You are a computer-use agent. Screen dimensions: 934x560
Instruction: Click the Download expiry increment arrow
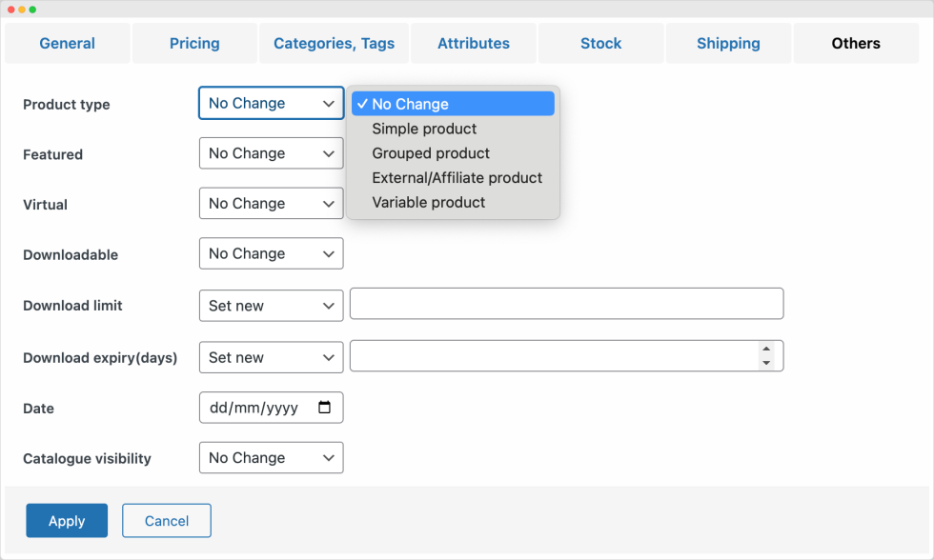[766, 350]
